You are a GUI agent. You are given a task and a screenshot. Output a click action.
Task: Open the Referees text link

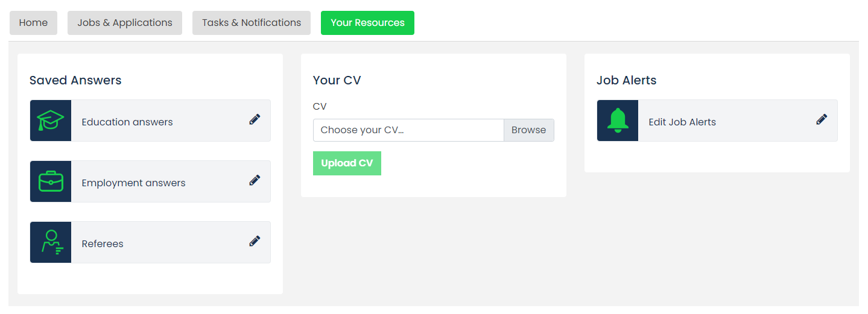point(103,243)
